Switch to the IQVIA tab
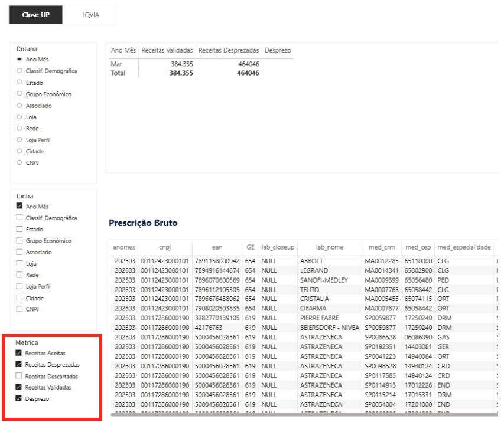 90,15
